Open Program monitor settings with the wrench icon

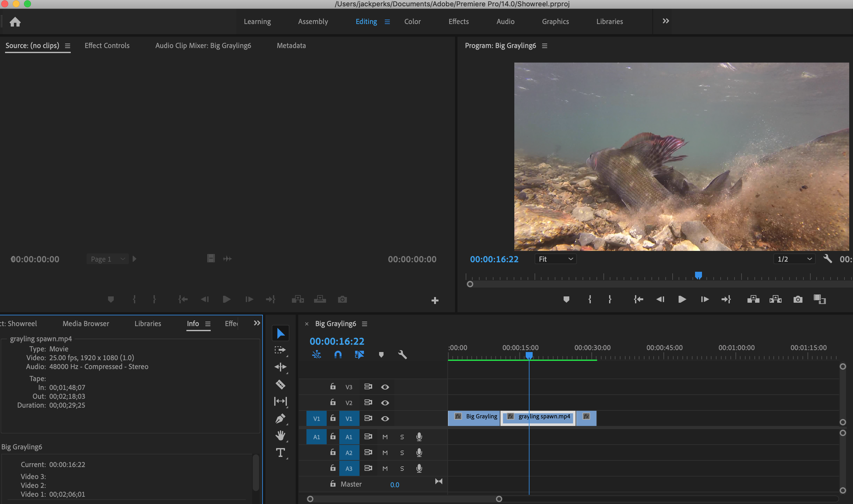[828, 259]
